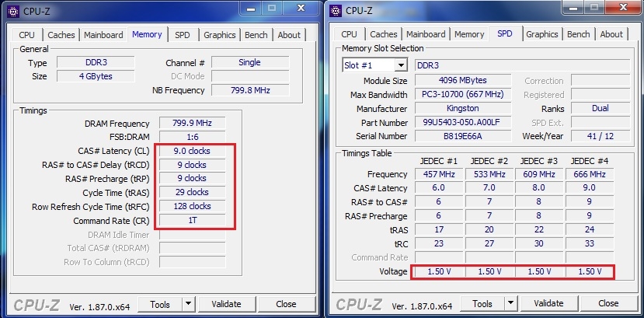Minimize the left CPU-Z window
644x318 pixels.
pyautogui.click(x=252, y=9)
